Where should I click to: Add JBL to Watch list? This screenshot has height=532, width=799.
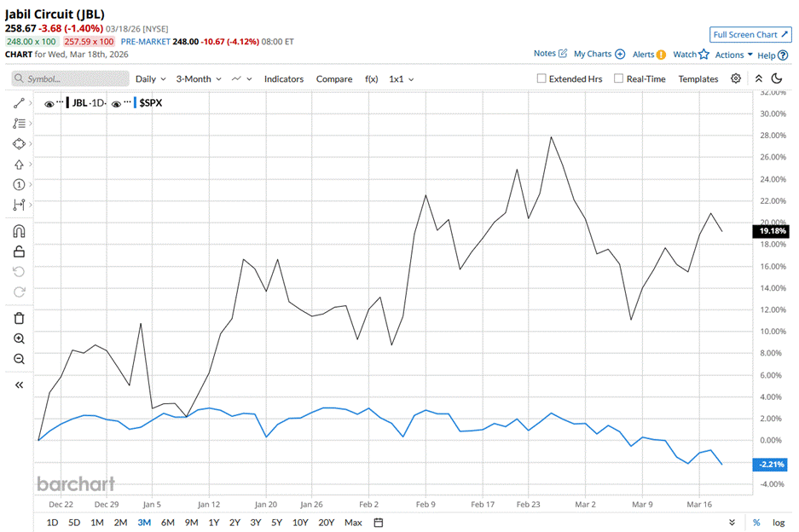pos(691,54)
